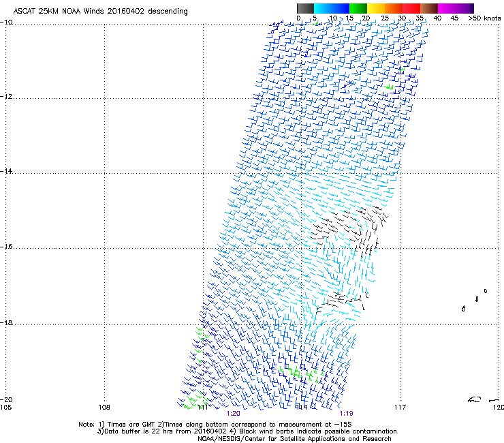Click the '-20' latitude axis label
Viewport: 504px width, 443px height.
pyautogui.click(x=6, y=399)
